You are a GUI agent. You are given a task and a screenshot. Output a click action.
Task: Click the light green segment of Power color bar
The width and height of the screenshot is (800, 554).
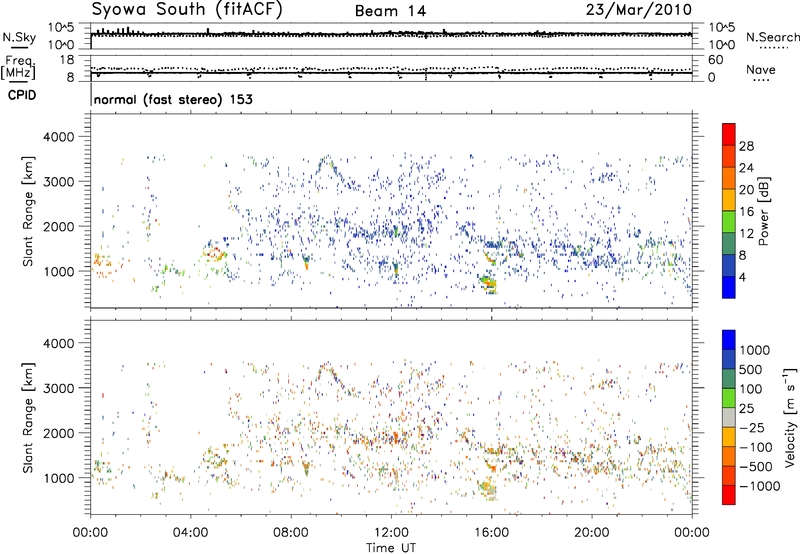729,222
